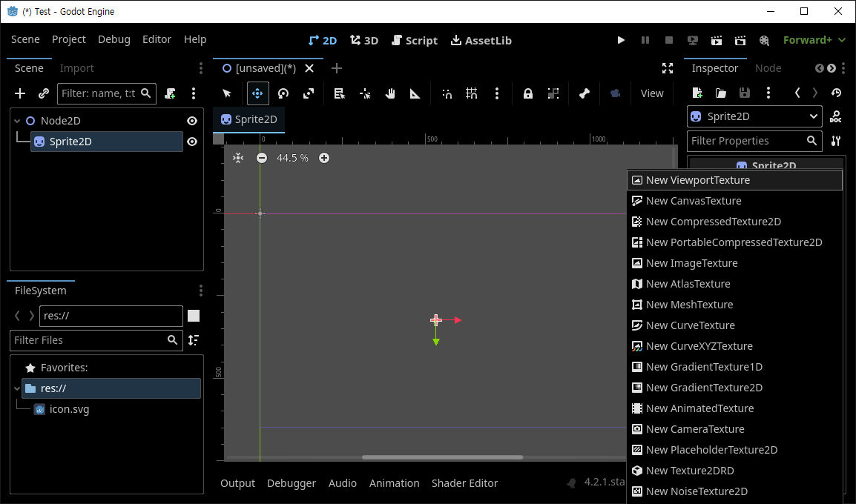Open the Inspector history icon
Viewport: 856px width, 504px height.
836,93
